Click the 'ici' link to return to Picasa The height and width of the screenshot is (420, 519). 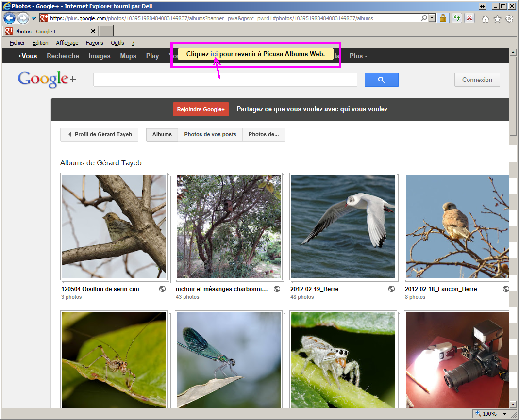(x=214, y=54)
